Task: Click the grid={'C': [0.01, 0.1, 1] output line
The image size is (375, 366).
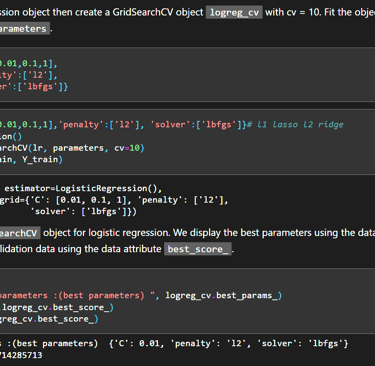Action: pyautogui.click(x=114, y=200)
